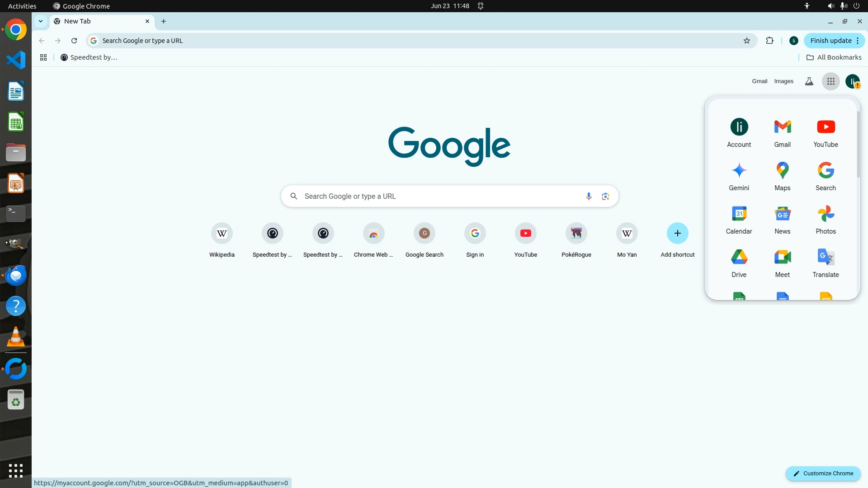Open Search Labs flask icon
The height and width of the screenshot is (488, 868).
point(809,81)
